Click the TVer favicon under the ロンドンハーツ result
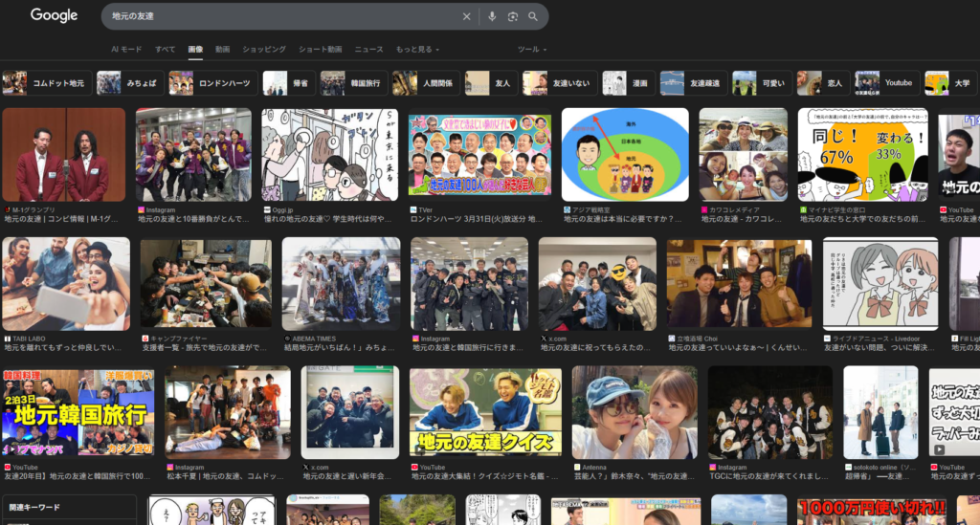980x525 pixels. click(x=412, y=209)
